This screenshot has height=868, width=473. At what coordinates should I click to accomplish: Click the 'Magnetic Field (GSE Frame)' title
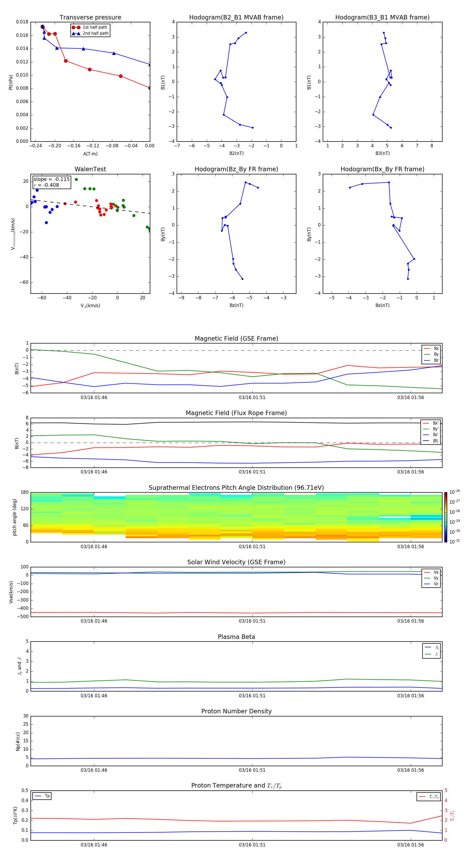(236, 339)
